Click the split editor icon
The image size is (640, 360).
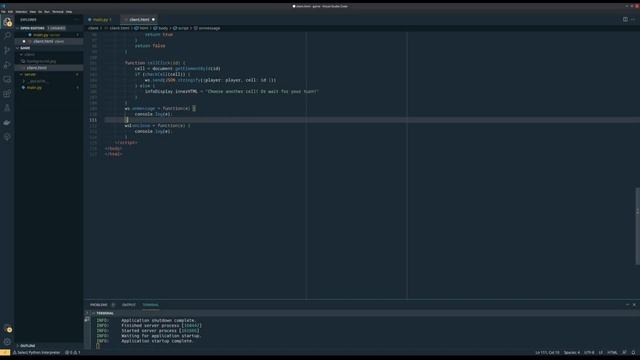(x=625, y=19)
